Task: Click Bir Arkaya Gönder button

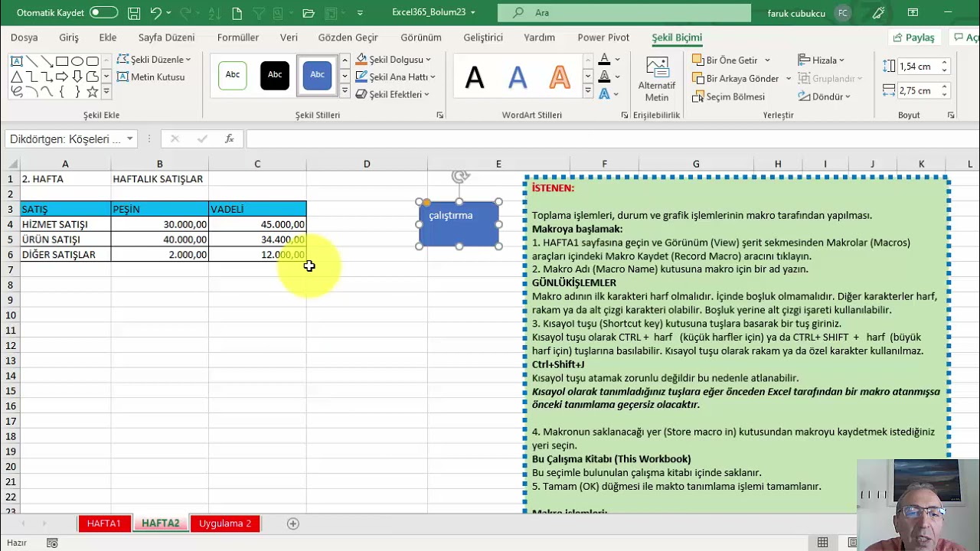Action: point(737,79)
